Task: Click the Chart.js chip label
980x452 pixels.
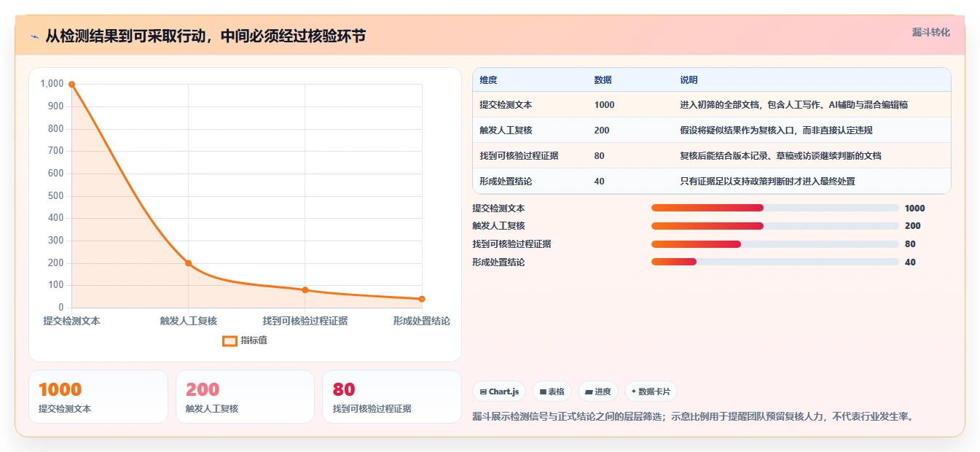Action: (x=503, y=391)
